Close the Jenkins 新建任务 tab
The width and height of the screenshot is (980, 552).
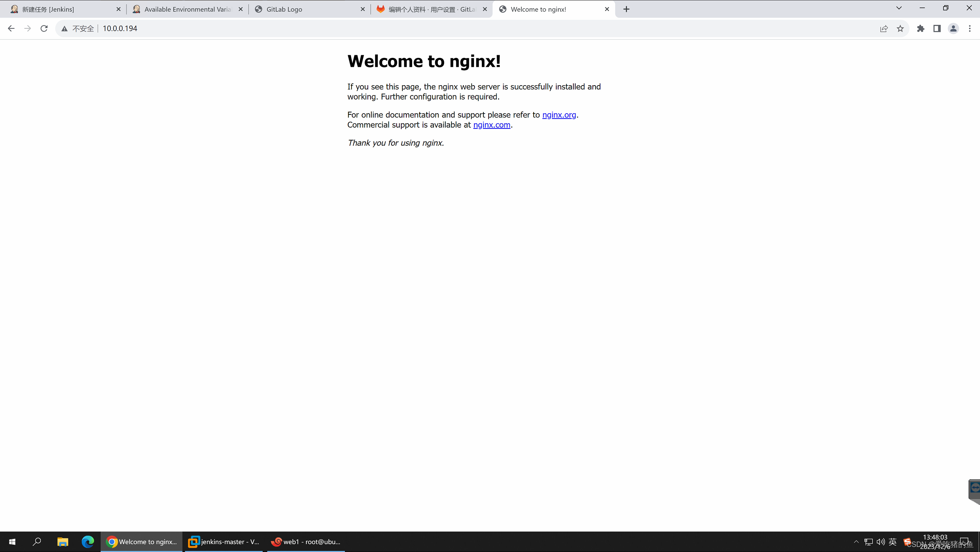tap(118, 9)
